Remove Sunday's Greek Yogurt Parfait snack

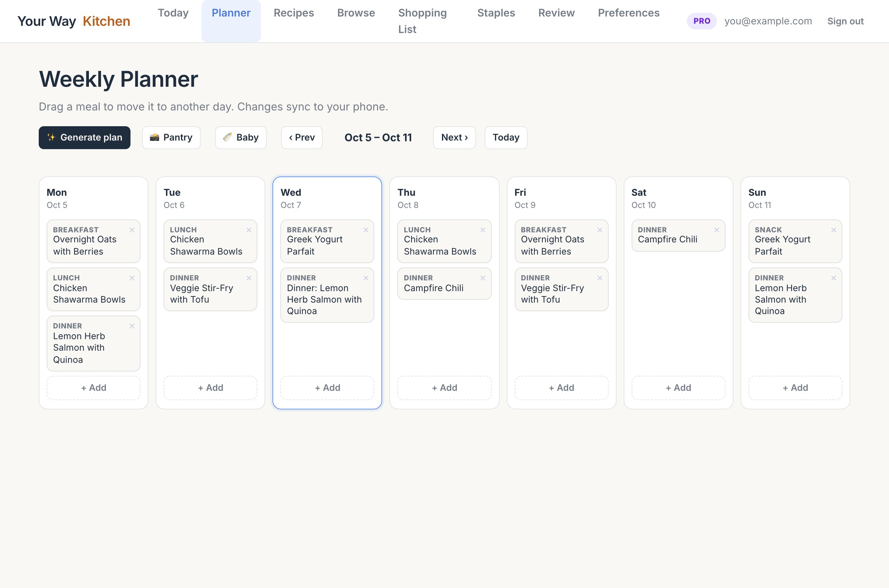coord(834,230)
